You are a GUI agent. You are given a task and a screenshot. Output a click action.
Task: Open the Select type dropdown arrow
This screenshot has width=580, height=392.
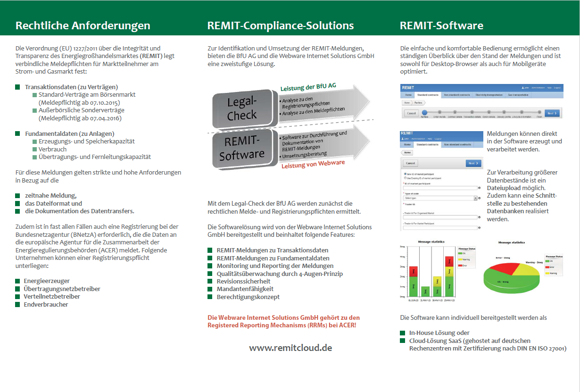[475, 199]
